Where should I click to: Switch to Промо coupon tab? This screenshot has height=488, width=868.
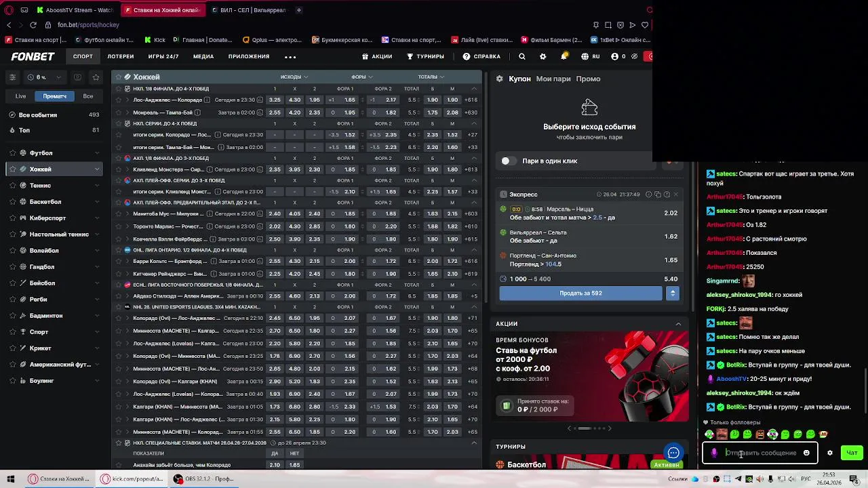(x=588, y=79)
